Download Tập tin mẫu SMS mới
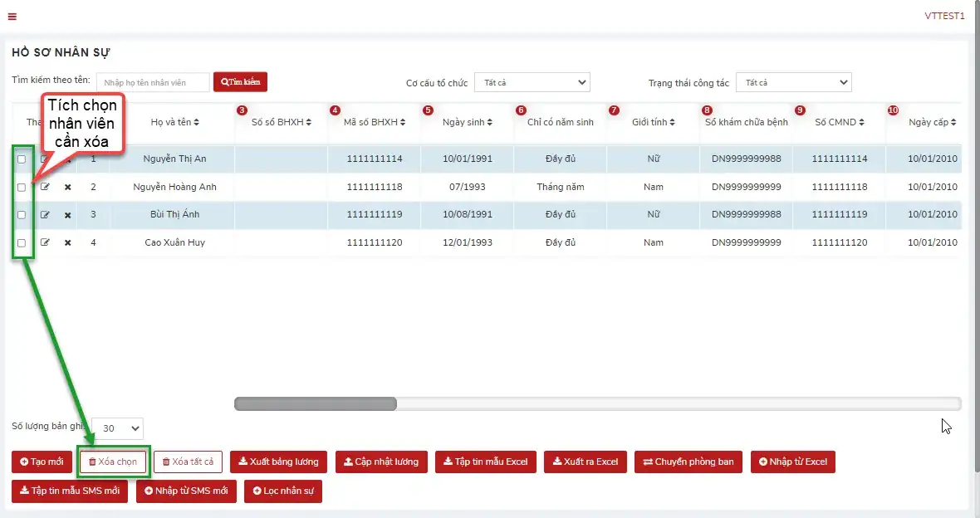The height and width of the screenshot is (518, 980). pyautogui.click(x=70, y=491)
